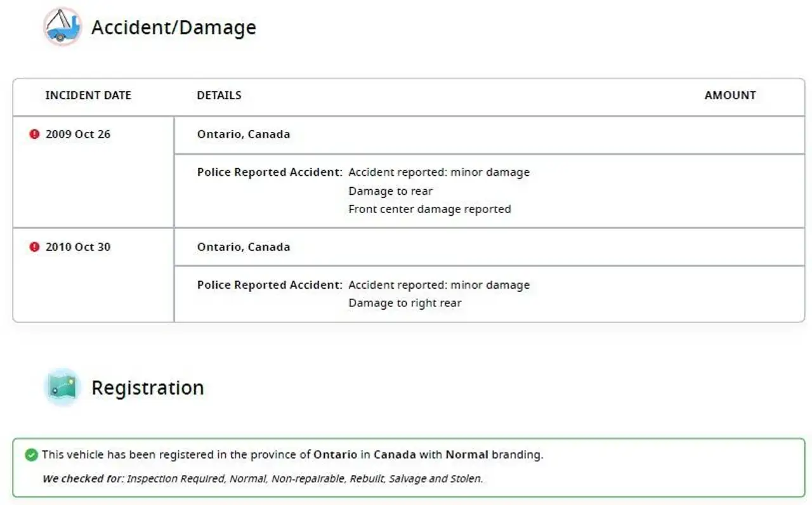The height and width of the screenshot is (505, 812).
Task: Click the Damage to right rear text
Action: (x=405, y=303)
